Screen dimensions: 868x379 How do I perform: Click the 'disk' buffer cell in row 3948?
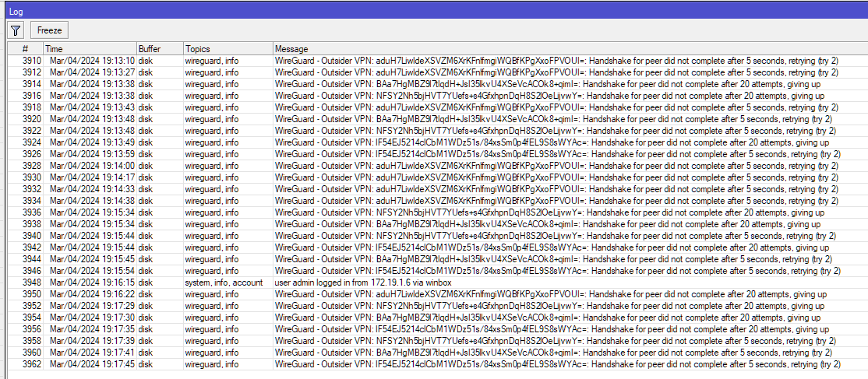coord(145,282)
